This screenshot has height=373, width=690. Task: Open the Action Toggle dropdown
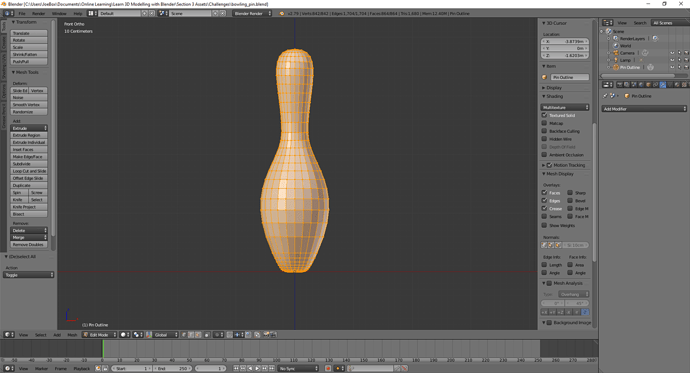(29, 274)
